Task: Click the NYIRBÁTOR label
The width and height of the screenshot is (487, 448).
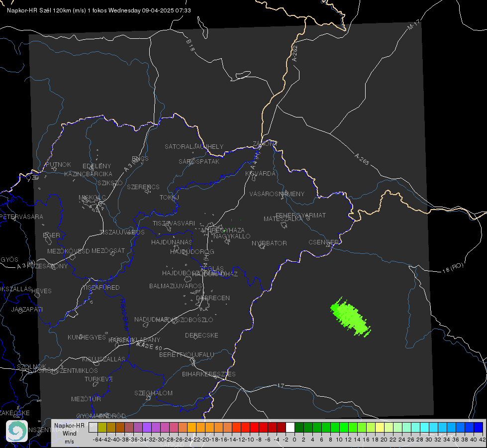Action: 269,243
